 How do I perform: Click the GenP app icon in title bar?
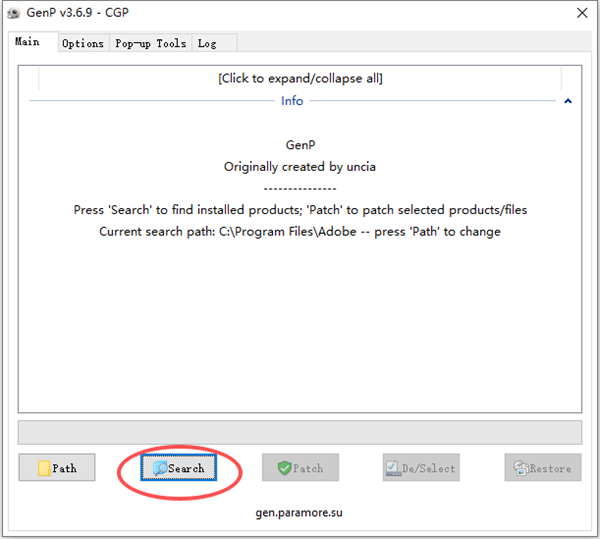pyautogui.click(x=14, y=13)
